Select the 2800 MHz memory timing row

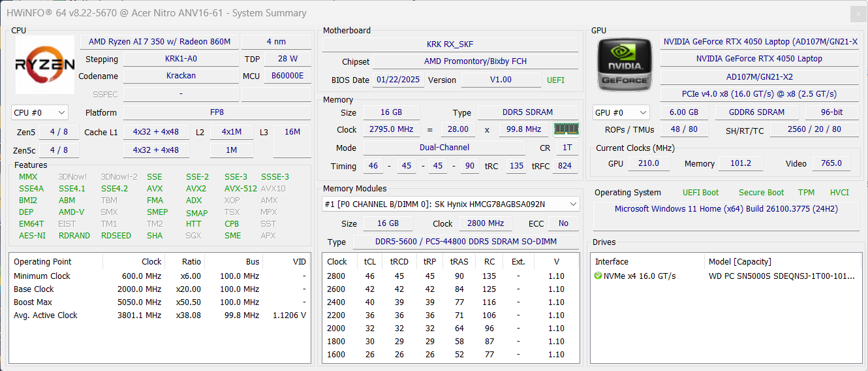(x=450, y=276)
